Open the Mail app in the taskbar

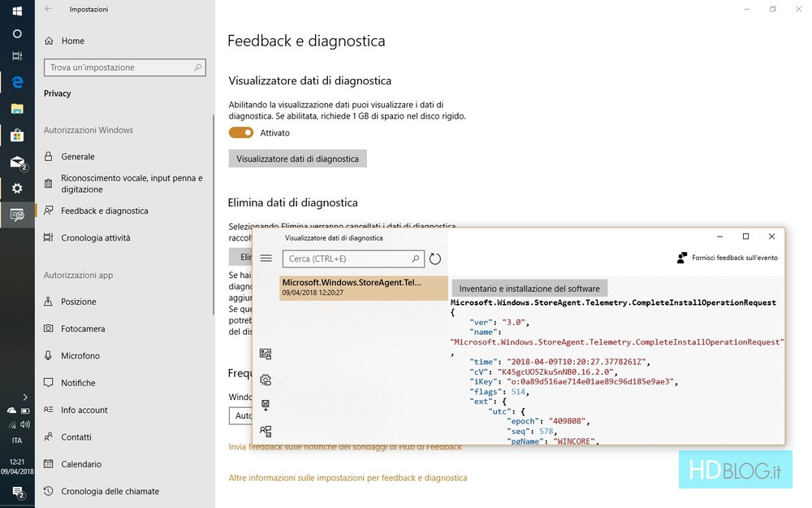tap(17, 162)
